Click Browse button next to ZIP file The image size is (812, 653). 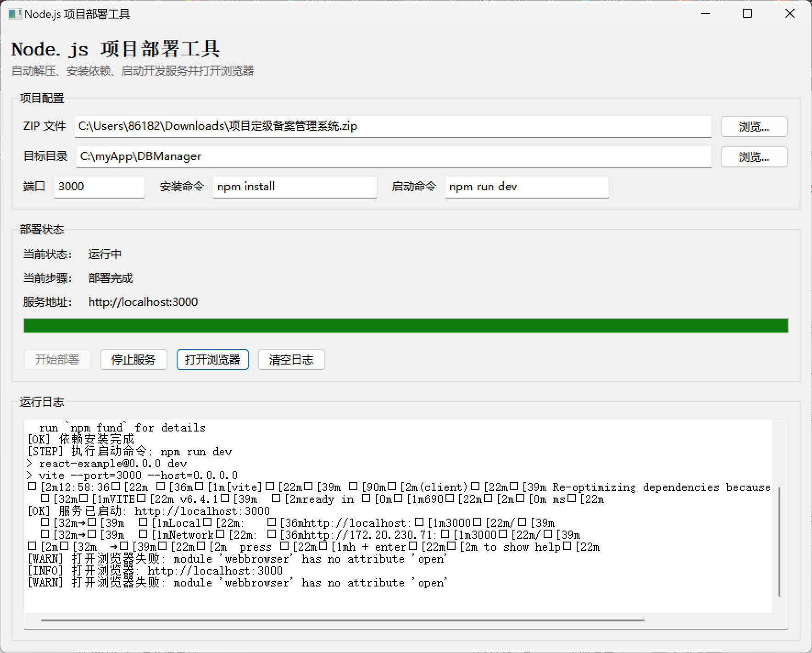[x=754, y=127]
